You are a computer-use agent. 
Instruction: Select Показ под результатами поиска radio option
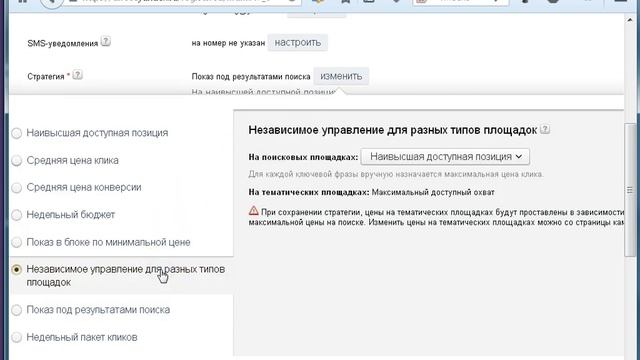click(x=17, y=310)
